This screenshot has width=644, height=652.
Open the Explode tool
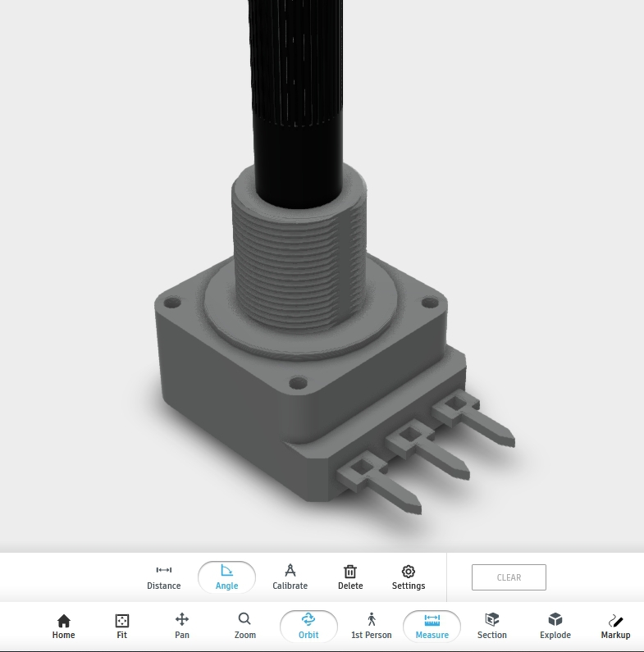click(555, 627)
